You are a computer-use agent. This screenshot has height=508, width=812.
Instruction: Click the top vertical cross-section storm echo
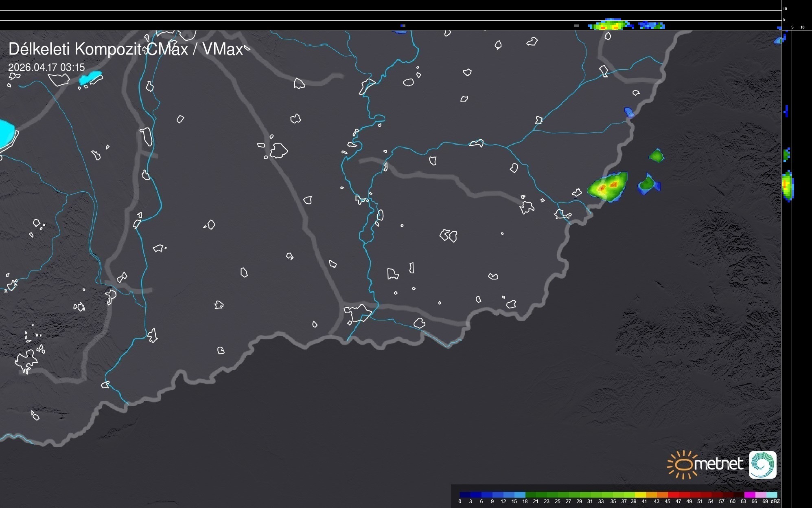click(611, 25)
